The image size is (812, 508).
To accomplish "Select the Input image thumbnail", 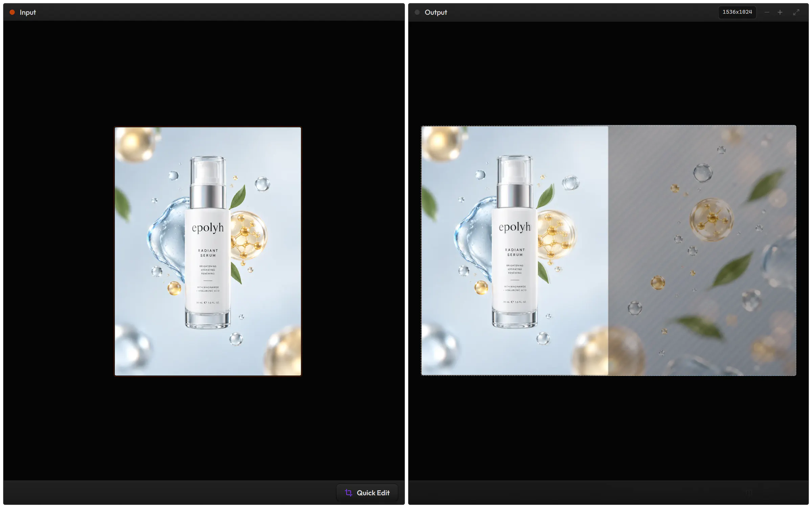I will pyautogui.click(x=208, y=251).
